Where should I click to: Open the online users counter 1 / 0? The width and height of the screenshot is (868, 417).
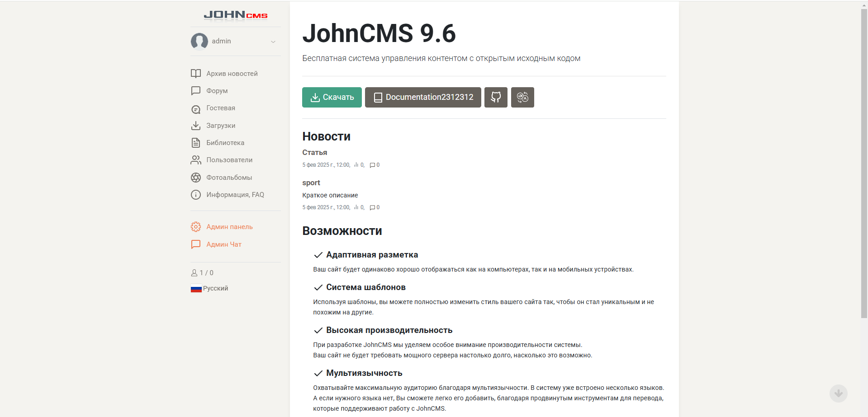202,273
